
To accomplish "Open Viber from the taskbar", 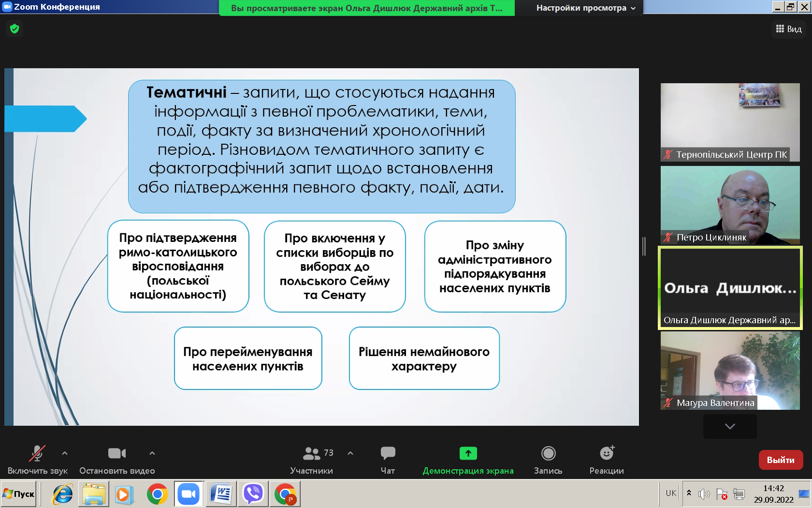I will [253, 494].
